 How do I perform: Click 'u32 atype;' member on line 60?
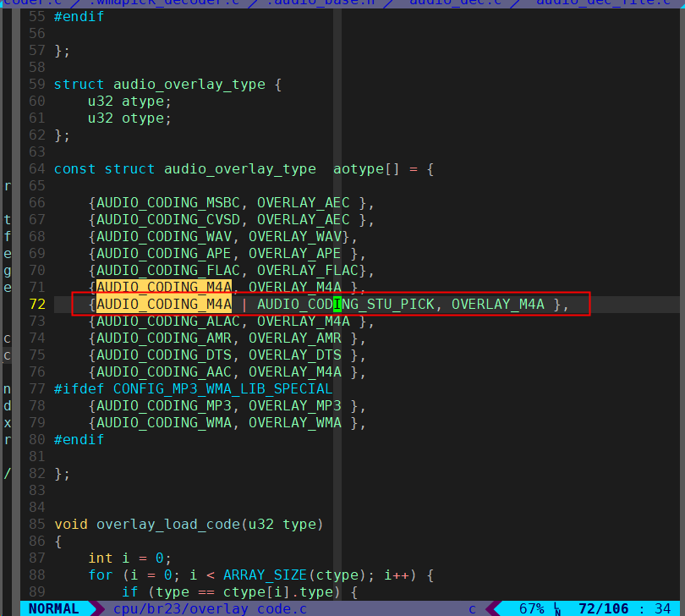[129, 102]
